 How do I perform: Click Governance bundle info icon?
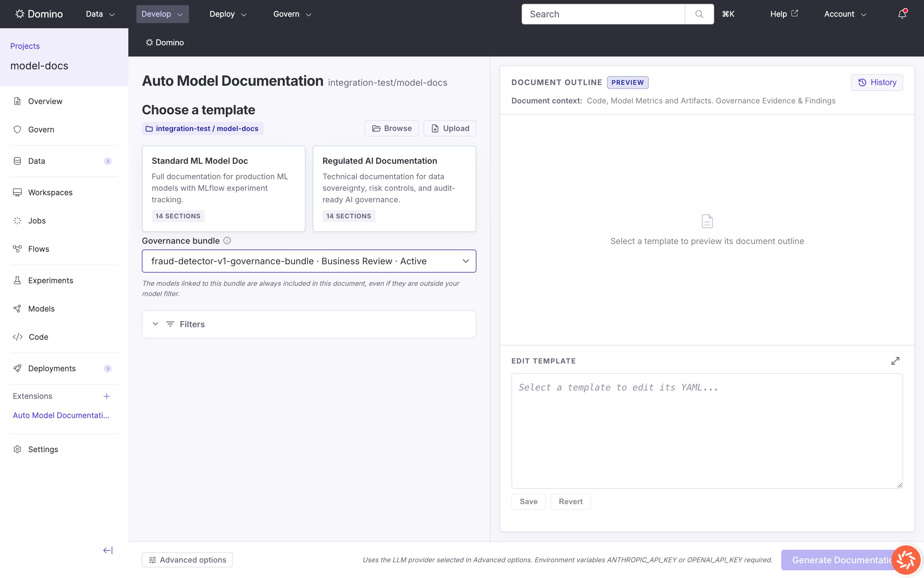[227, 241]
